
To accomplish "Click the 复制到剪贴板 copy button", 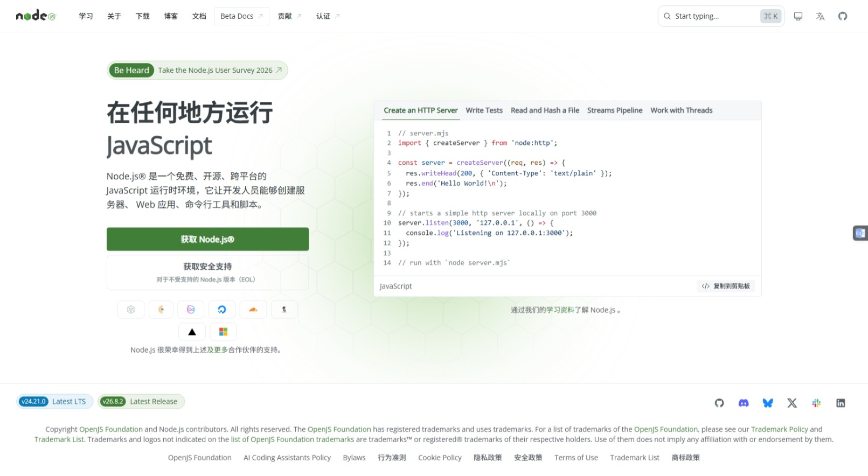I will click(x=725, y=286).
